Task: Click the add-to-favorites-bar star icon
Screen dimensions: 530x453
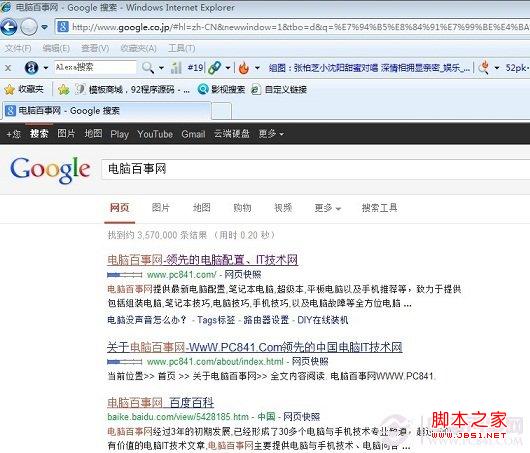Action: pyautogui.click(x=63, y=89)
